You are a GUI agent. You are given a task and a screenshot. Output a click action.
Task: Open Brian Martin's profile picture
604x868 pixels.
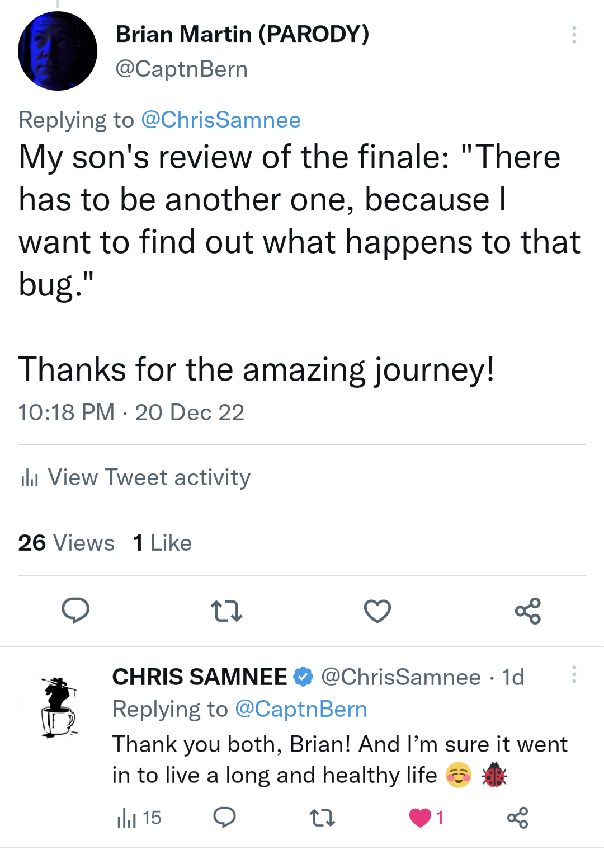click(57, 51)
